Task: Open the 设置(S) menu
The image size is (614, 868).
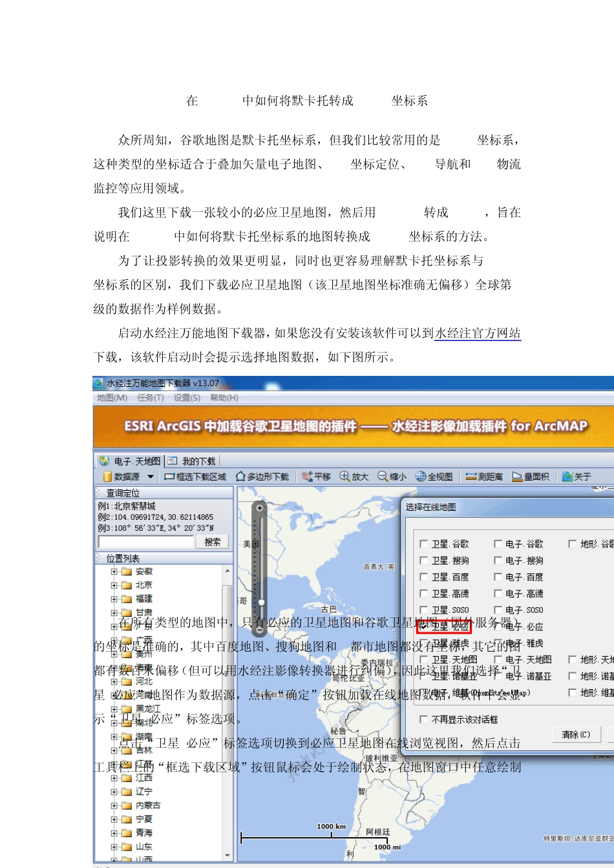Action: click(x=187, y=398)
